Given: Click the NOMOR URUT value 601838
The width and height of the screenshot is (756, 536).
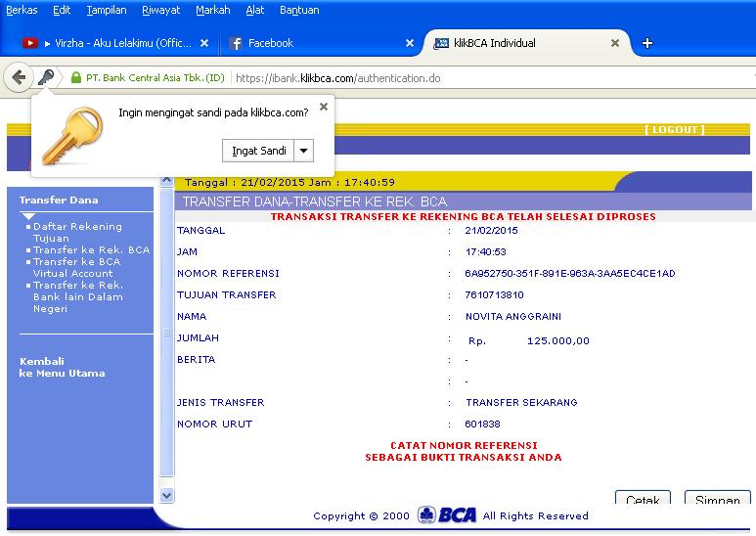Looking at the screenshot, I should pos(482,424).
